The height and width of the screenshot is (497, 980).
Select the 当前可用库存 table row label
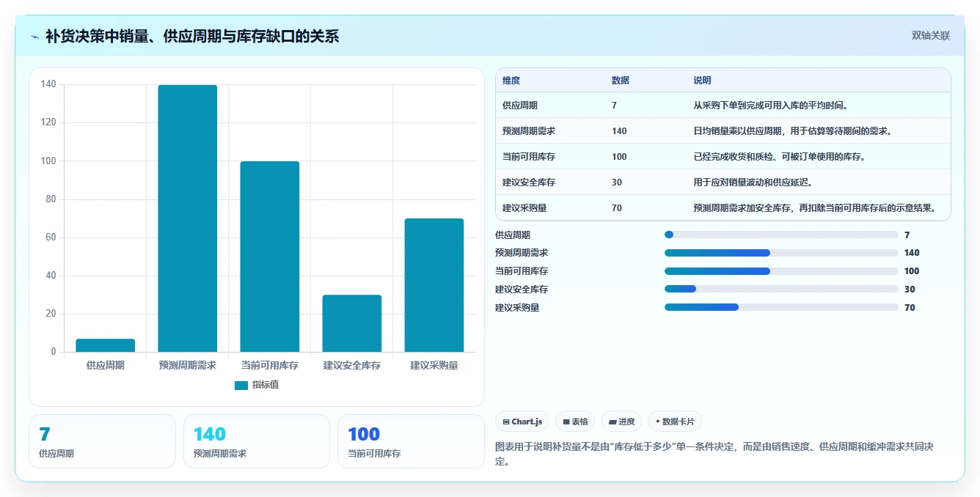[529, 157]
